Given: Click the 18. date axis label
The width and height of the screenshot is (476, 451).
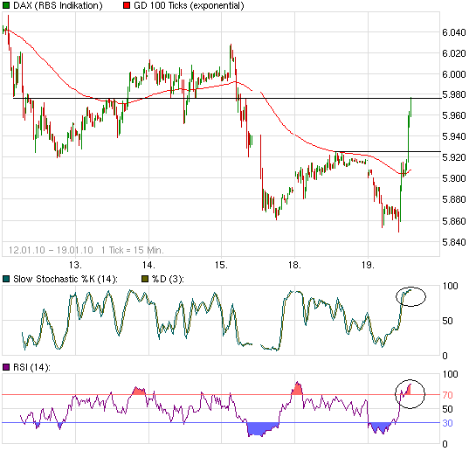Looking at the screenshot, I should click(294, 265).
